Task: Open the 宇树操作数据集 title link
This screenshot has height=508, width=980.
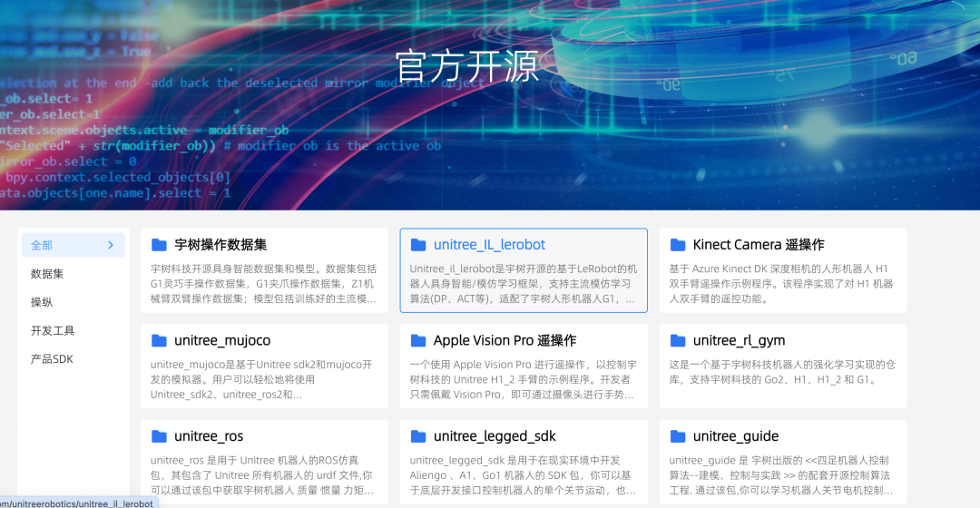Action: point(220,245)
